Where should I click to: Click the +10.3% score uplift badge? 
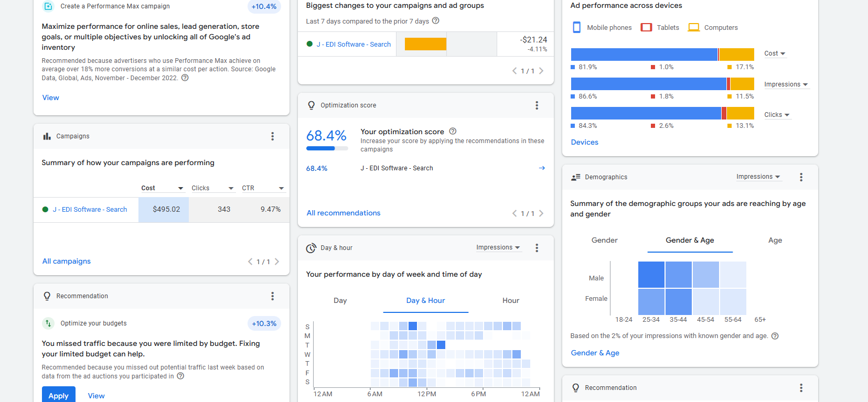point(264,323)
